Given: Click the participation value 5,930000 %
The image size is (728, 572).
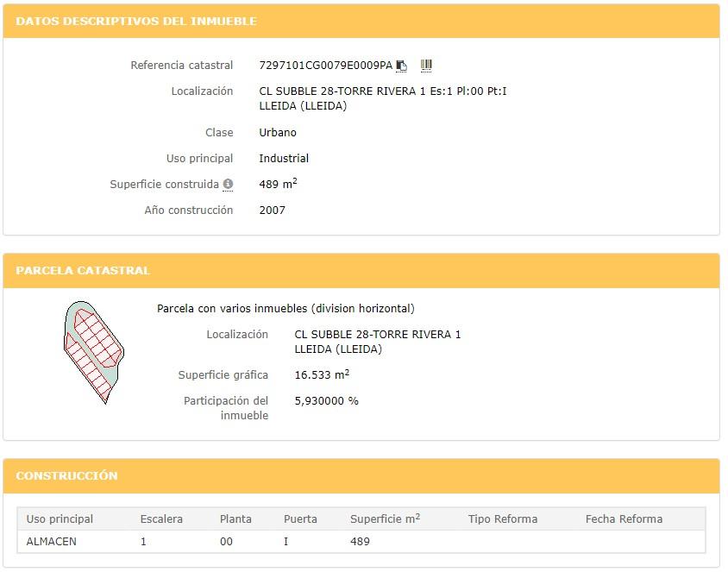Looking at the screenshot, I should click(326, 401).
